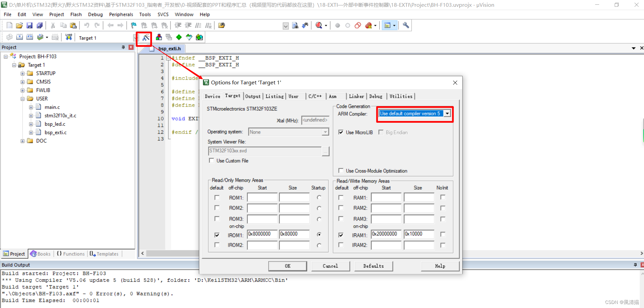
Task: Enable IRAM1 NoInit checkbox
Action: (x=443, y=234)
